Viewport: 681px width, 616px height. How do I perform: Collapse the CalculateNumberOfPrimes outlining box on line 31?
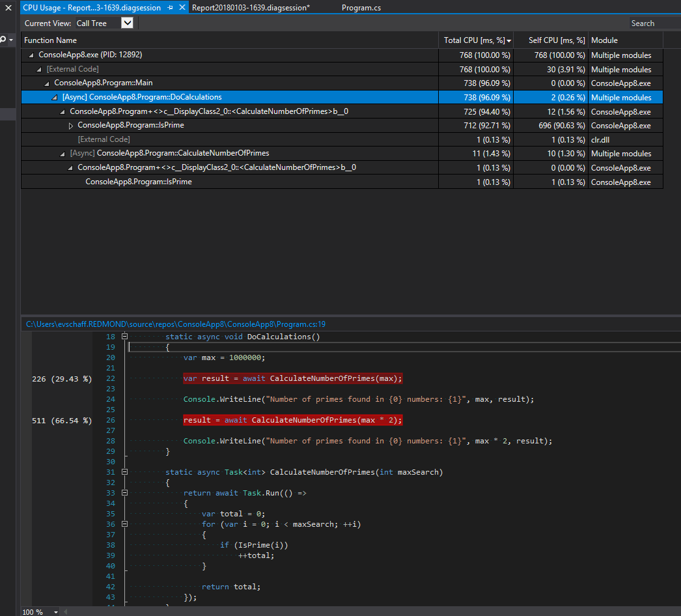coord(124,472)
